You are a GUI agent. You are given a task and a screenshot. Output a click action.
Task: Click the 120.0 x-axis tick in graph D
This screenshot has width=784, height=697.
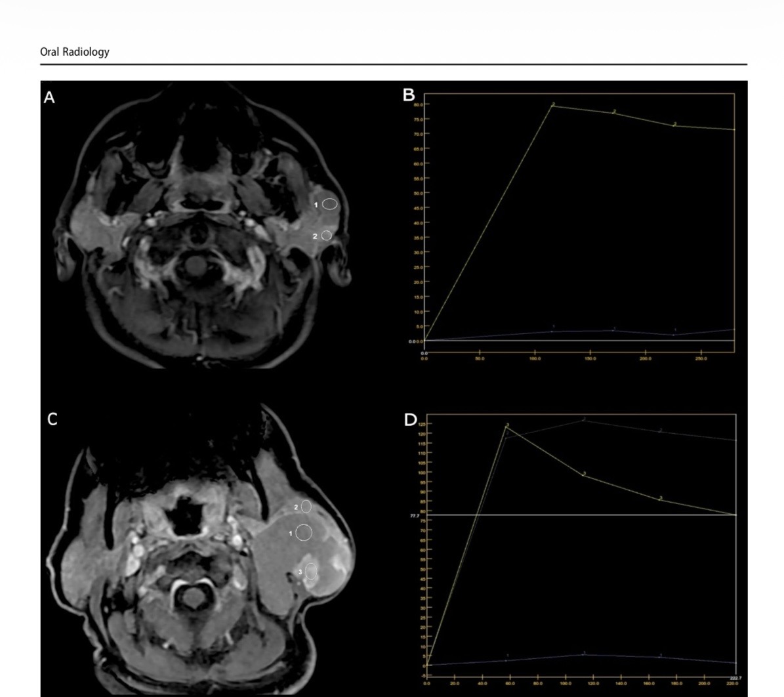tap(593, 683)
